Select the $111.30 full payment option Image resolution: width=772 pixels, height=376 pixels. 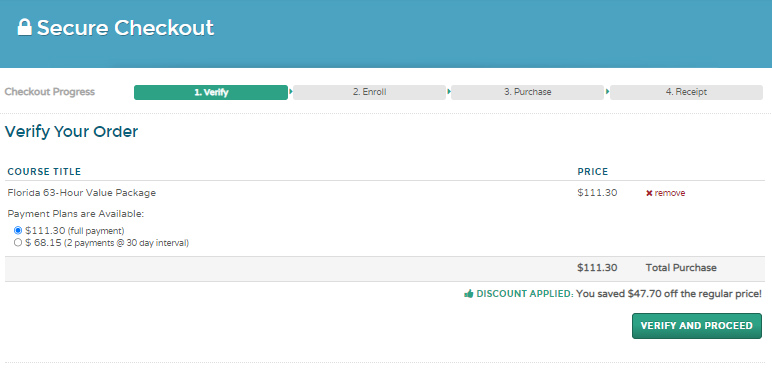18,230
